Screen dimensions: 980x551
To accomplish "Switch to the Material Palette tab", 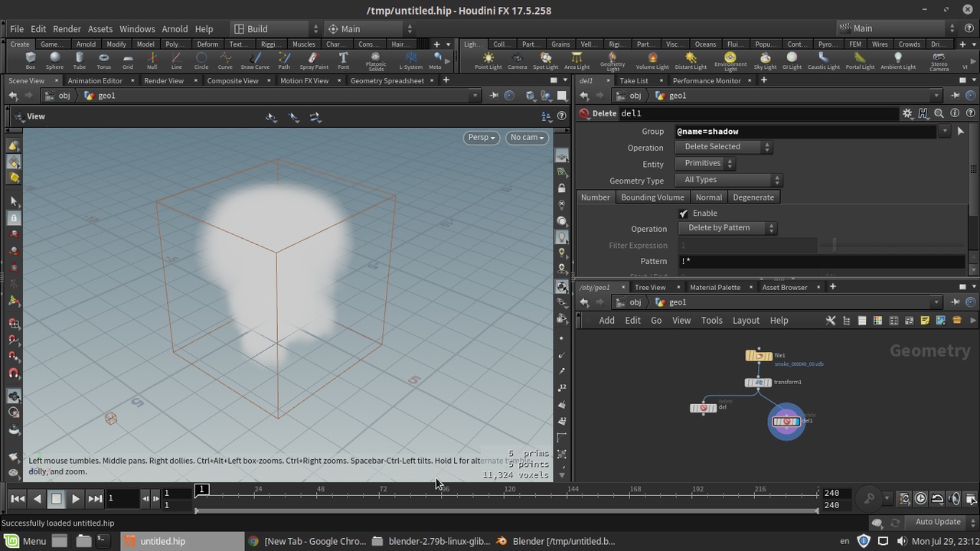I will coord(715,287).
